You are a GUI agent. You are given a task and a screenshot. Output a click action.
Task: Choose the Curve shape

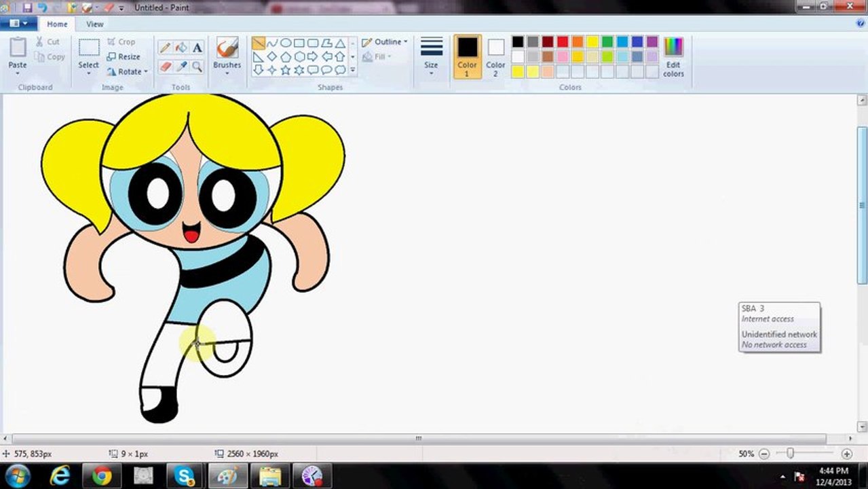tap(272, 43)
